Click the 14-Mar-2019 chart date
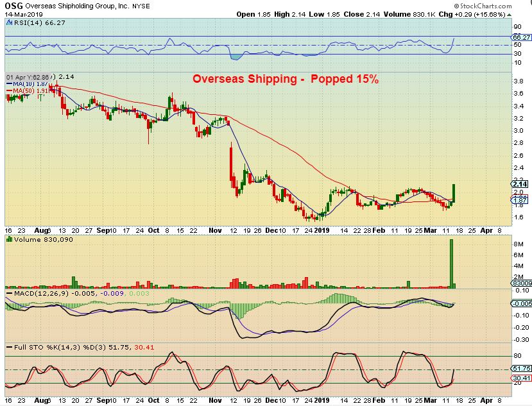Image resolution: width=532 pixels, height=406 pixels. (24, 15)
